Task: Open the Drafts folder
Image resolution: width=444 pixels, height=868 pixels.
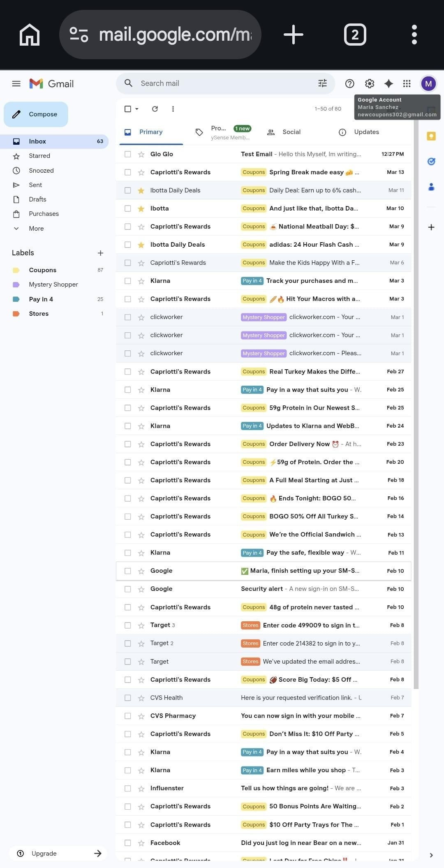Action: click(x=54, y=199)
